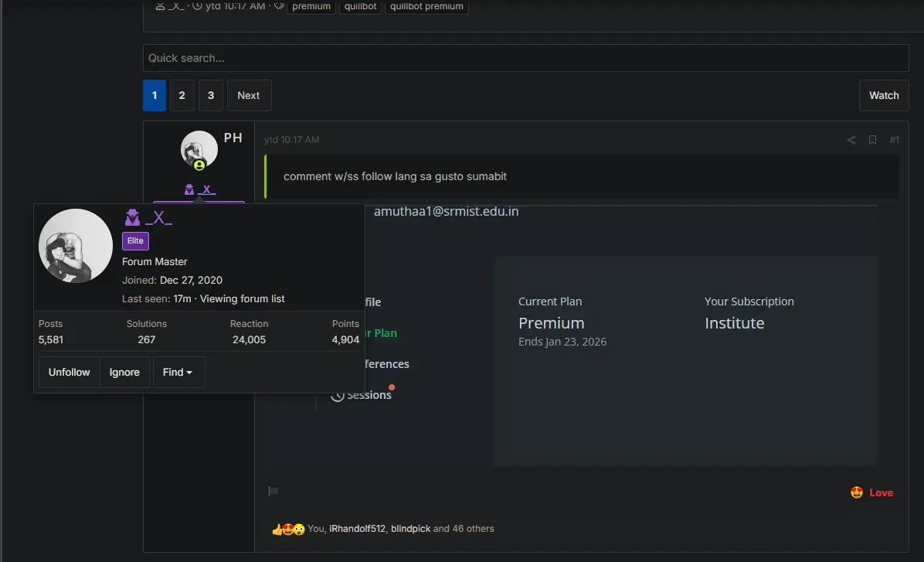The height and width of the screenshot is (562, 924).
Task: Click the report flag icon below the post
Action: [x=273, y=491]
